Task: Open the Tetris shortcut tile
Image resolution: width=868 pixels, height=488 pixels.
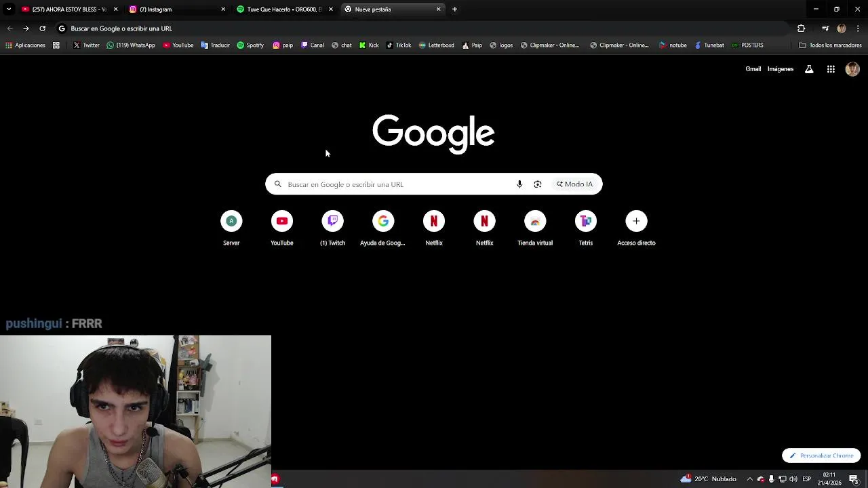Action: (586, 228)
